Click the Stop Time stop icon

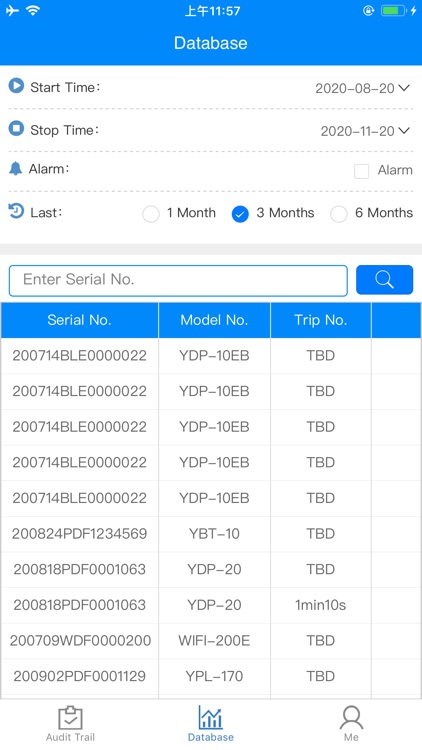[x=16, y=129]
